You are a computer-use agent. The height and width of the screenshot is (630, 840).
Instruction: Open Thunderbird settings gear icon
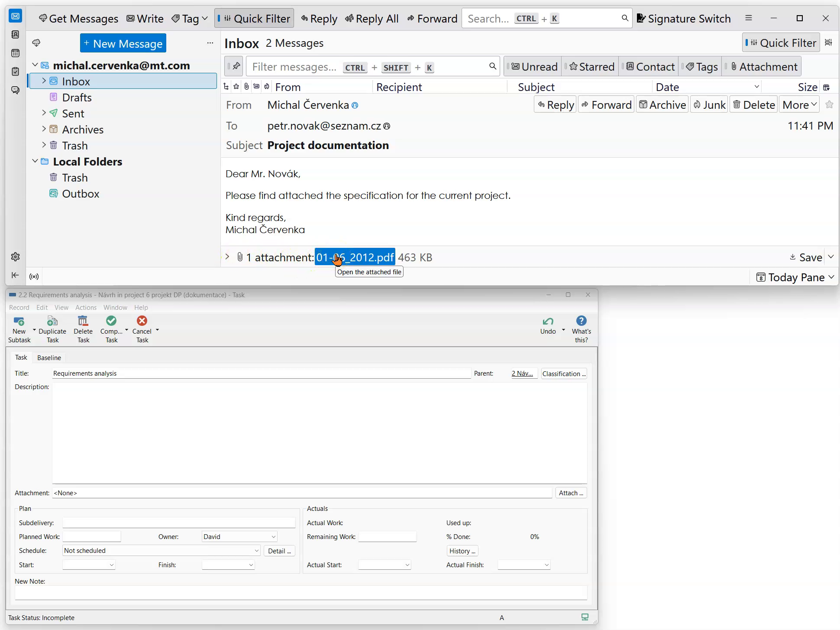tap(15, 257)
